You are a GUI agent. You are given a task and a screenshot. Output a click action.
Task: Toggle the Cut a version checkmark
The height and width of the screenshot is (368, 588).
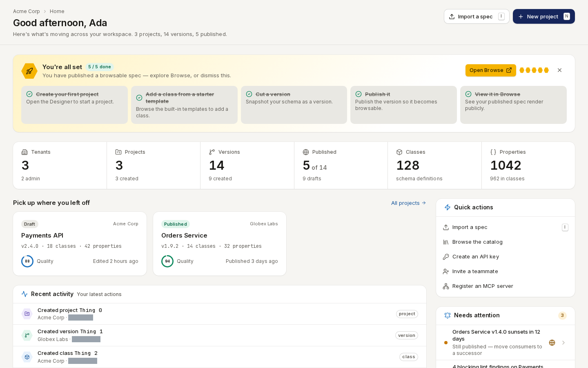pos(249,94)
